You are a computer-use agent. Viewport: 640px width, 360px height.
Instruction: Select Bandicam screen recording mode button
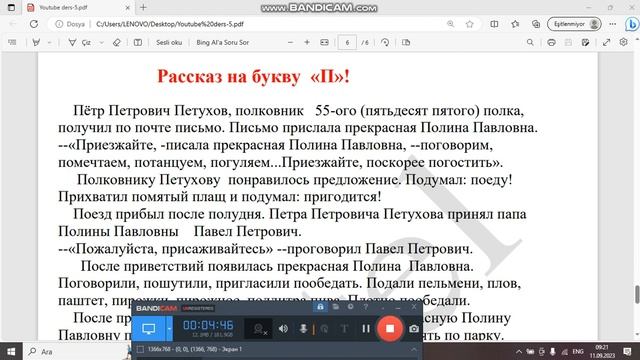[x=149, y=329]
